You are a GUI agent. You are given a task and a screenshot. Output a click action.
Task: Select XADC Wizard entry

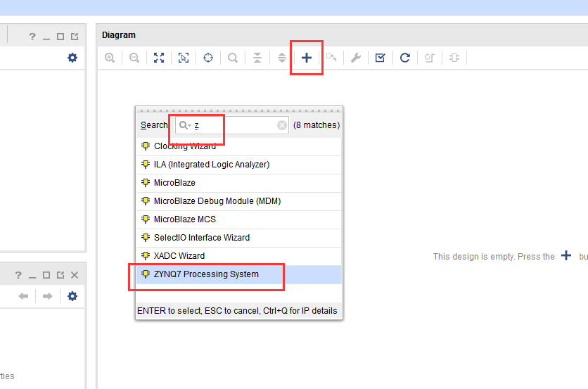[239, 256]
